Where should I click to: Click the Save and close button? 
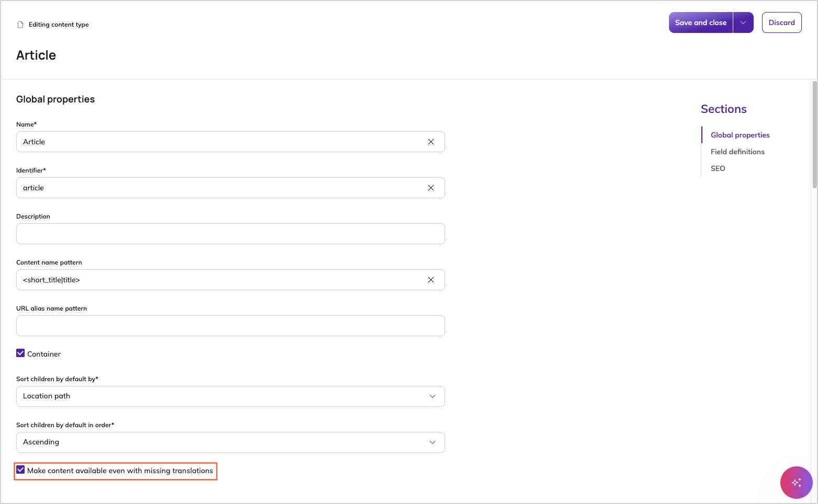701,22
